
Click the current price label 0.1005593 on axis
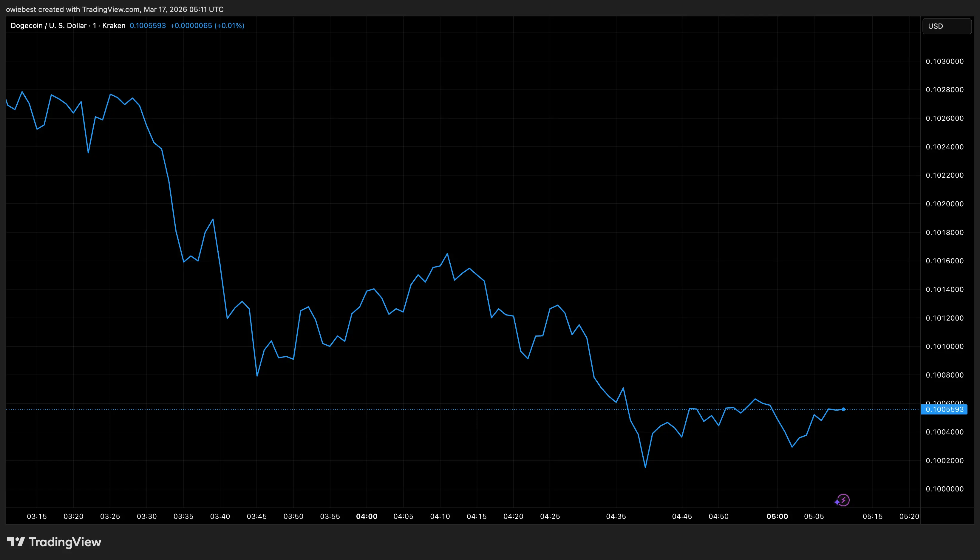tap(944, 409)
